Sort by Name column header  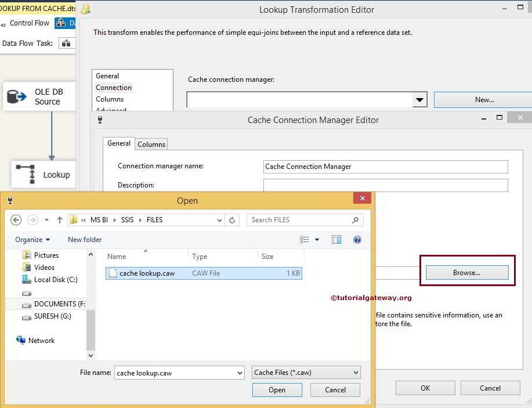click(x=117, y=257)
